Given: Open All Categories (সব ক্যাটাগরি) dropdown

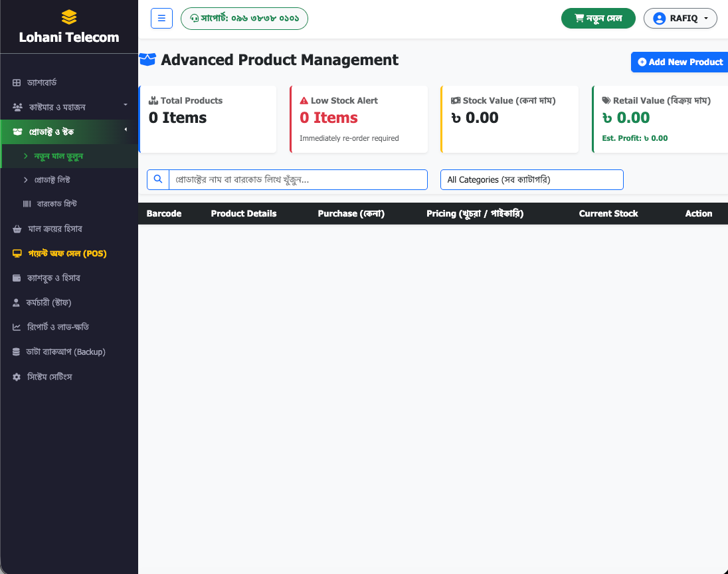Looking at the screenshot, I should click(531, 180).
